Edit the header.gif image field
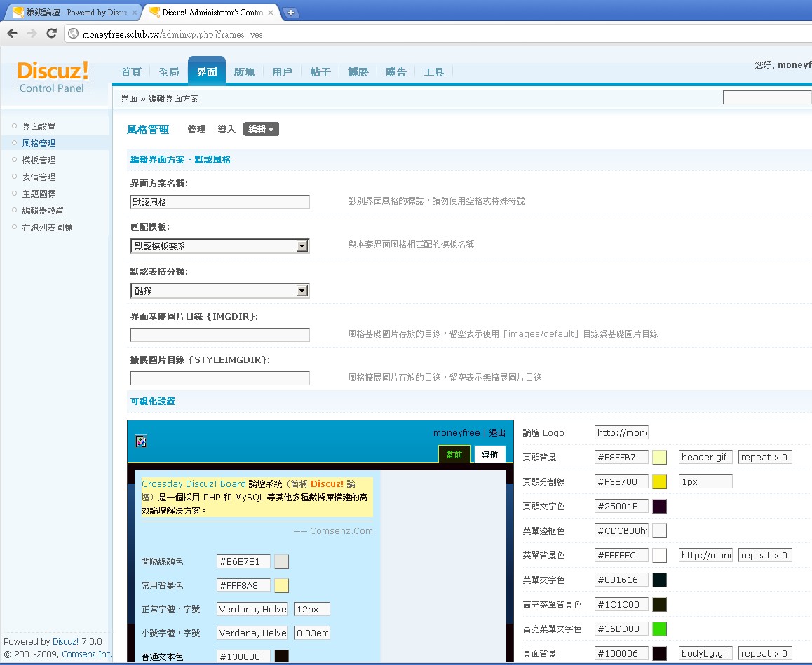 click(705, 457)
